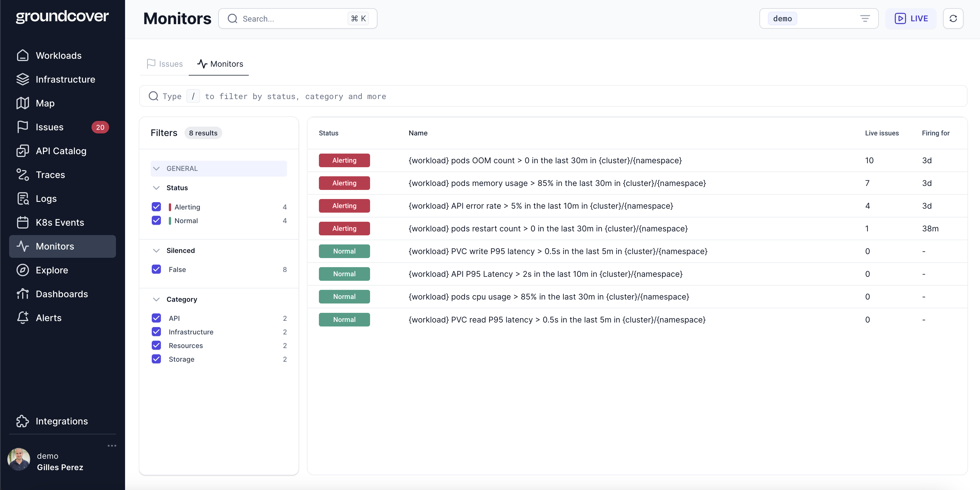Click the red Alerting badge for API error rate
This screenshot has height=490, width=980.
[x=344, y=206]
